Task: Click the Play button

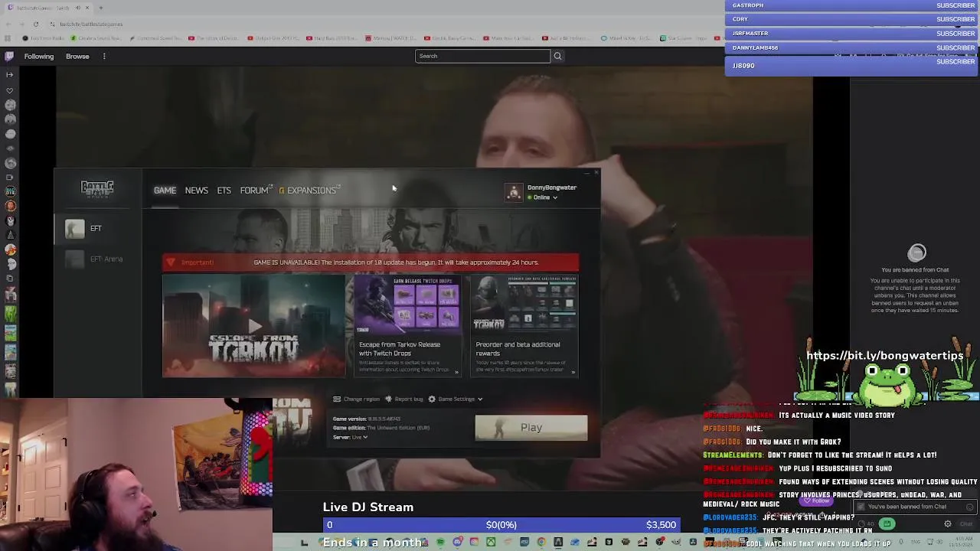Action: tap(531, 428)
